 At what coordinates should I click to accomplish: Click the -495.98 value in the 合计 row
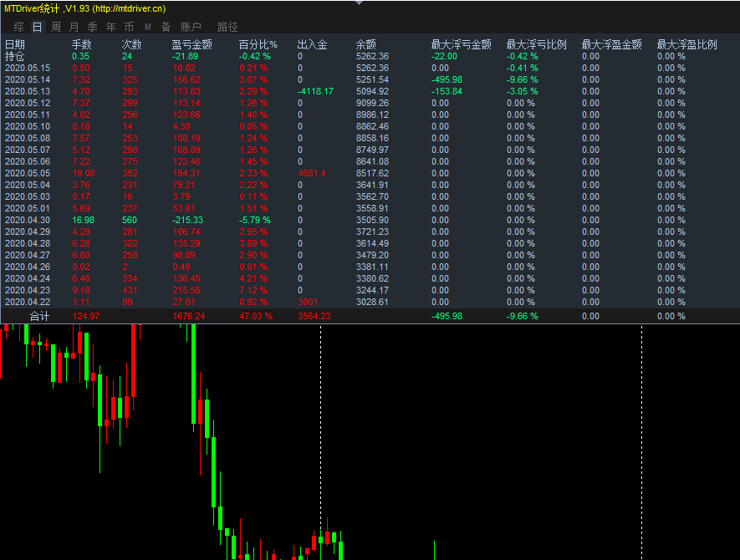[447, 316]
